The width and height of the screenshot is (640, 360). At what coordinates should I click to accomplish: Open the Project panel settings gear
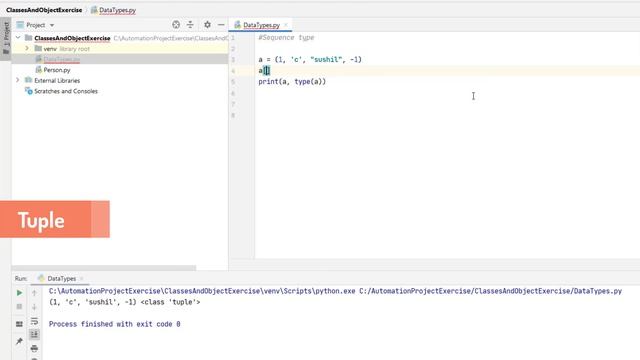click(207, 24)
